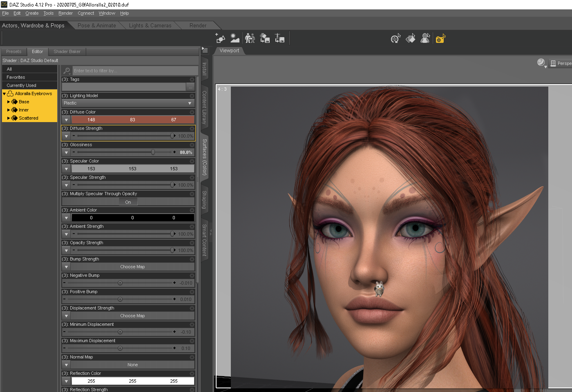Click Choose Map under Displacement Strength

[133, 316]
